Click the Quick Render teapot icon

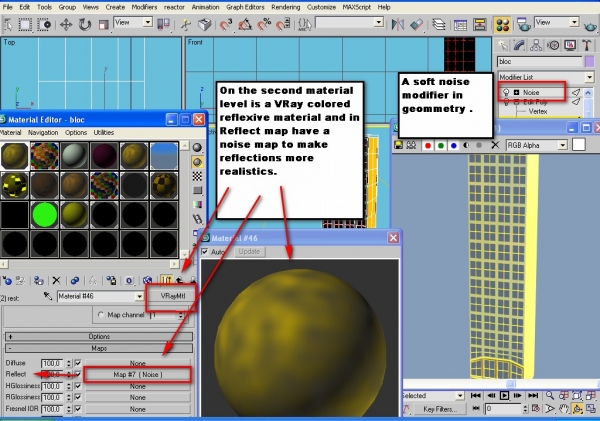coord(590,26)
